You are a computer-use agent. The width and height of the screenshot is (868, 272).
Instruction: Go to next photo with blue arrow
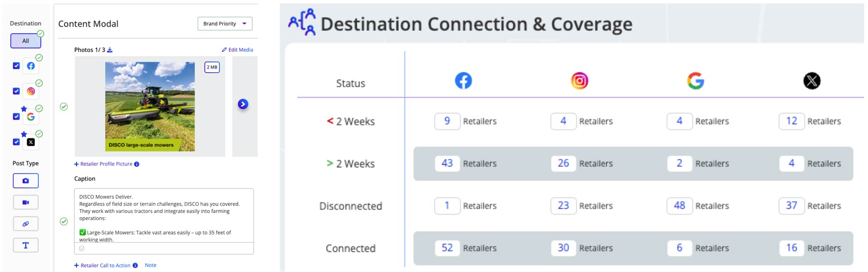pos(243,104)
